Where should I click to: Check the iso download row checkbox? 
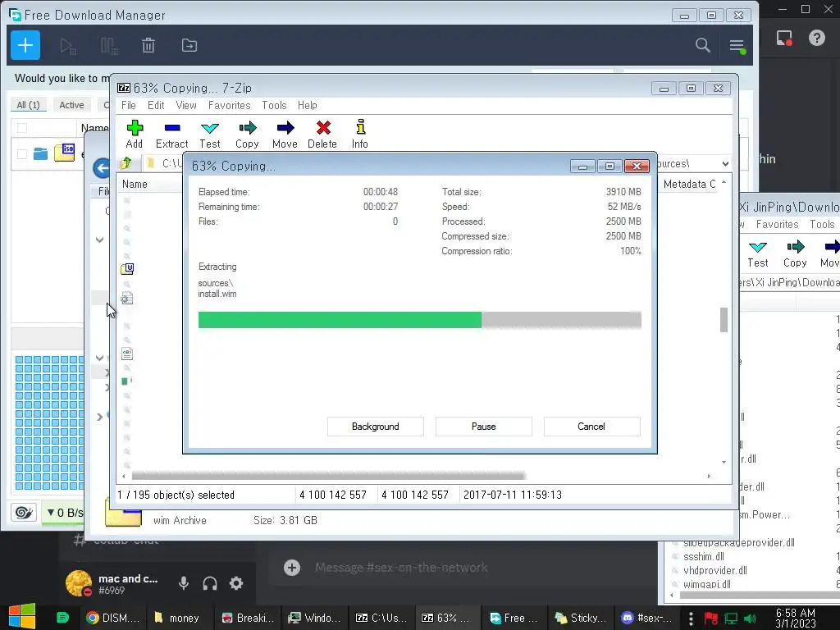[x=22, y=154]
